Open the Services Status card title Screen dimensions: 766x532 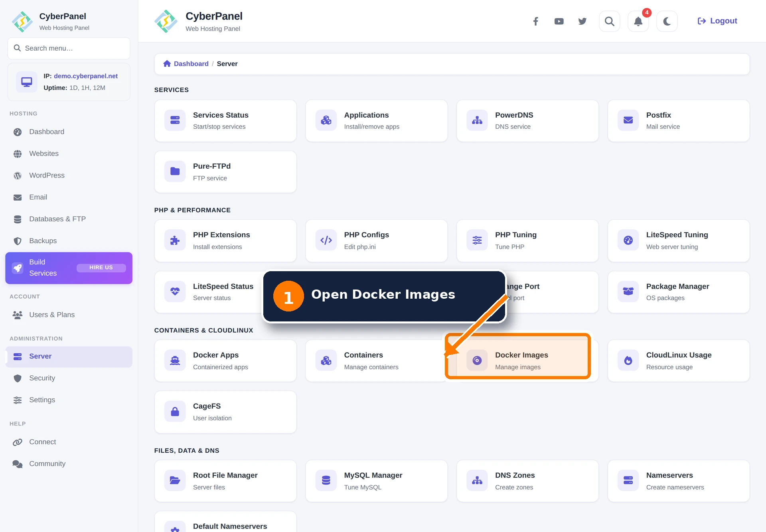[x=221, y=115]
